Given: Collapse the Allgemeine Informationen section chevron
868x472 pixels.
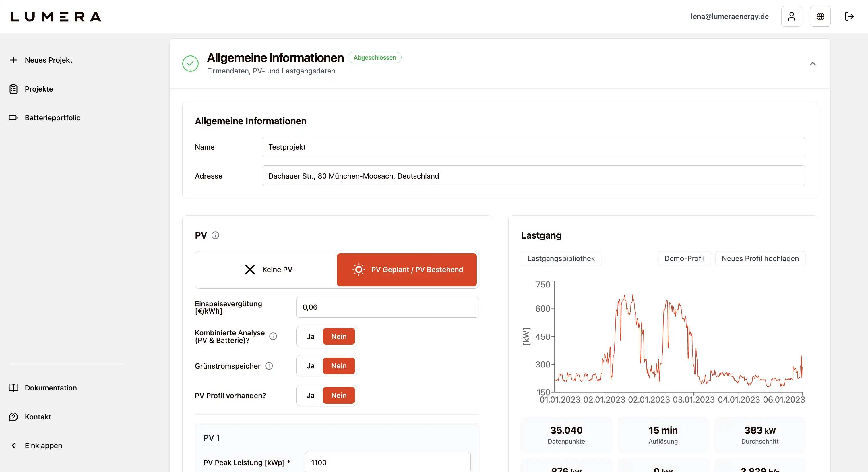Looking at the screenshot, I should (812, 64).
